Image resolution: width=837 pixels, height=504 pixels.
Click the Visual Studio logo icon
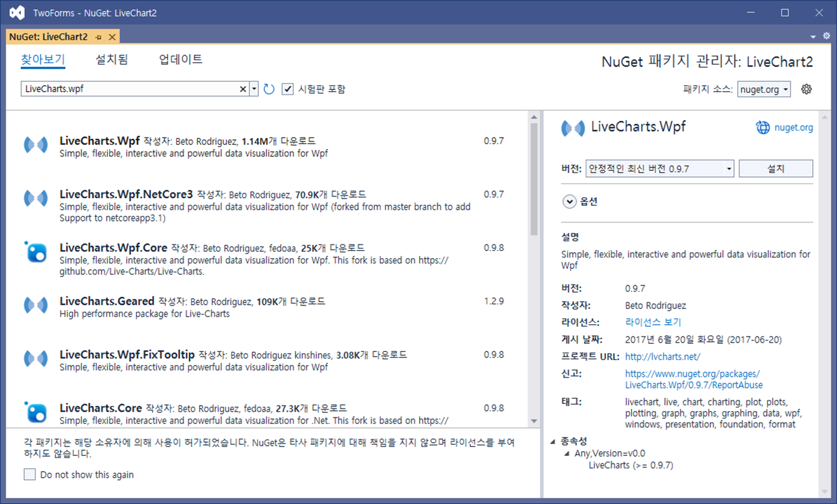pos(17,12)
